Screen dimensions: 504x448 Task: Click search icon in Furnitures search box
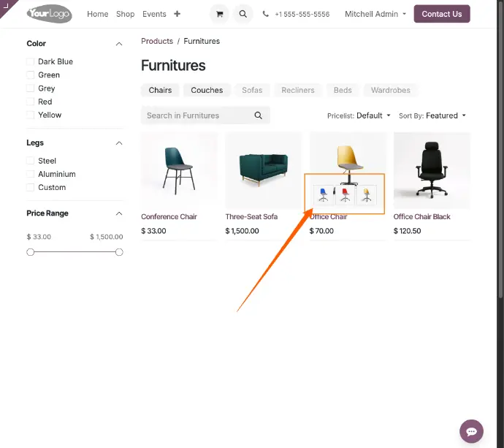pos(258,115)
